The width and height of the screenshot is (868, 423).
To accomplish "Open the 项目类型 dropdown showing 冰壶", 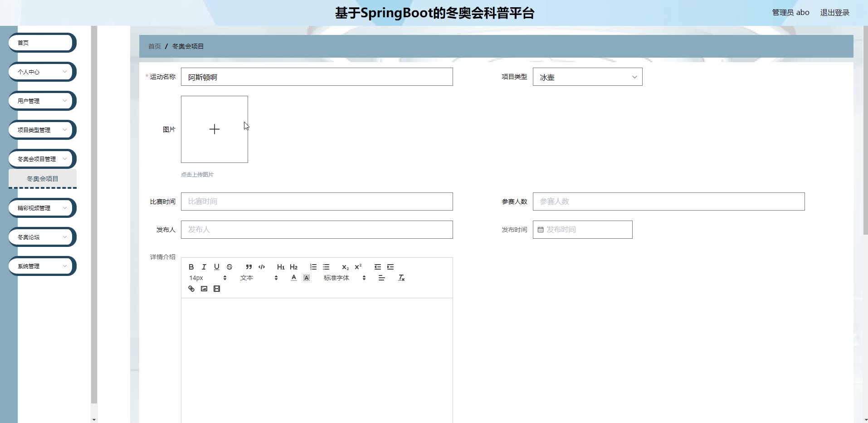I will coord(587,77).
